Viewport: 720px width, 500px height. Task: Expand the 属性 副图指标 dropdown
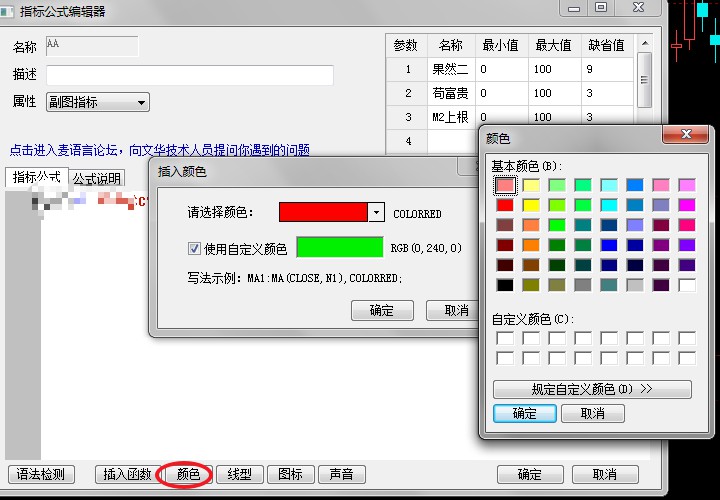[141, 102]
